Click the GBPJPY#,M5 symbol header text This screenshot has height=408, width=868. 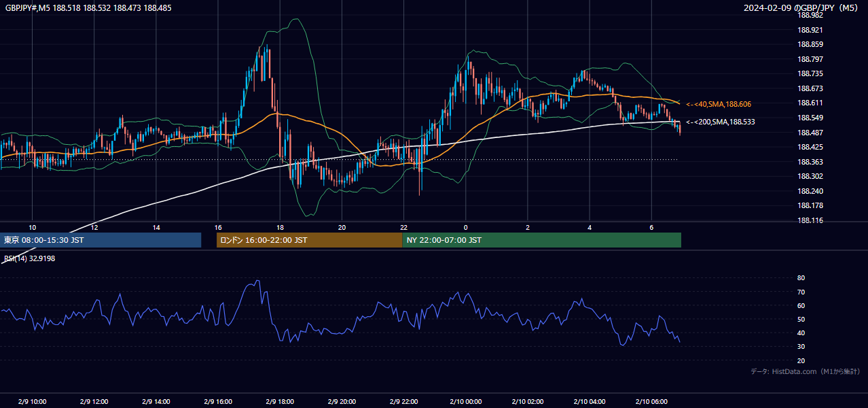(x=88, y=7)
